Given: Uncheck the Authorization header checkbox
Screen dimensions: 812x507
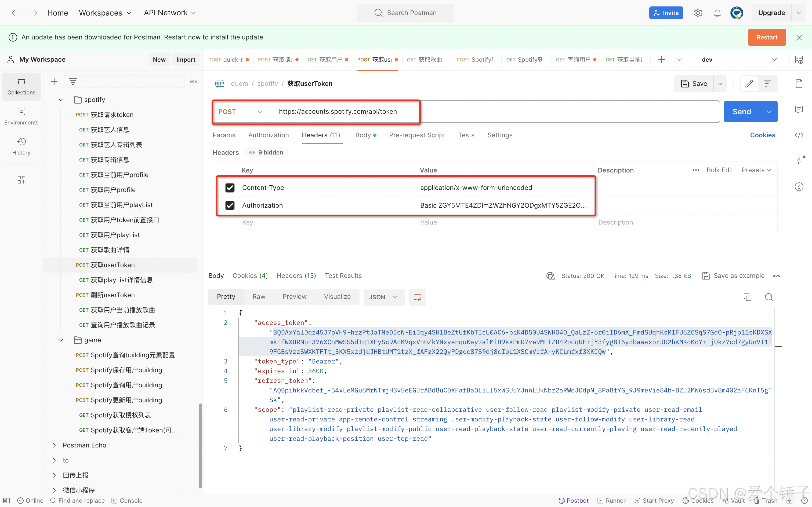Looking at the screenshot, I should pyautogui.click(x=230, y=205).
